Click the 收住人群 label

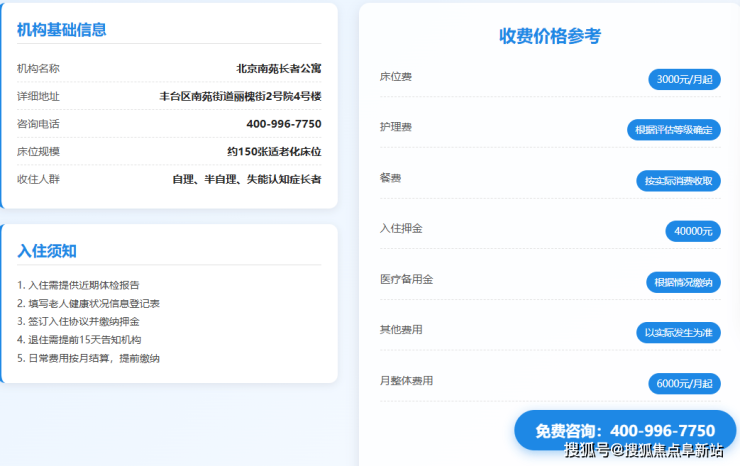pos(38,179)
